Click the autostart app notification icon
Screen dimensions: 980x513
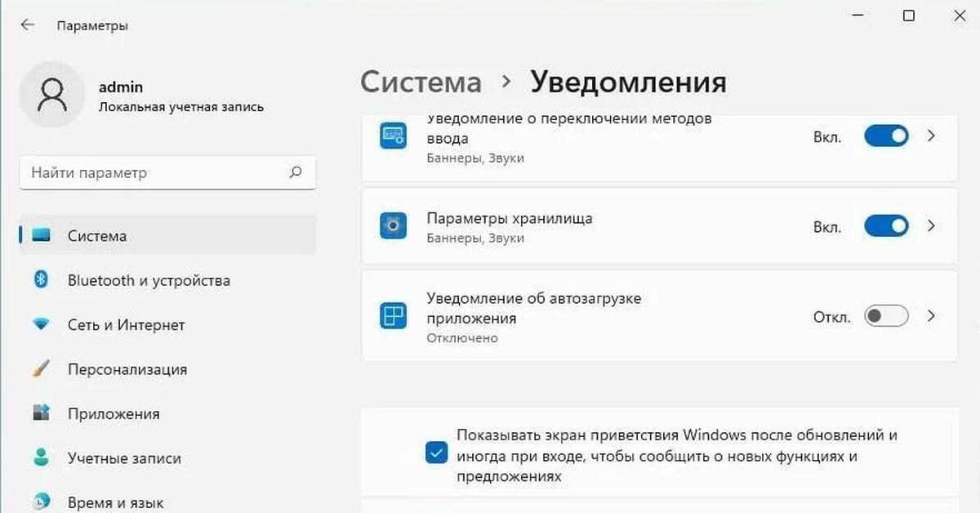(393, 316)
